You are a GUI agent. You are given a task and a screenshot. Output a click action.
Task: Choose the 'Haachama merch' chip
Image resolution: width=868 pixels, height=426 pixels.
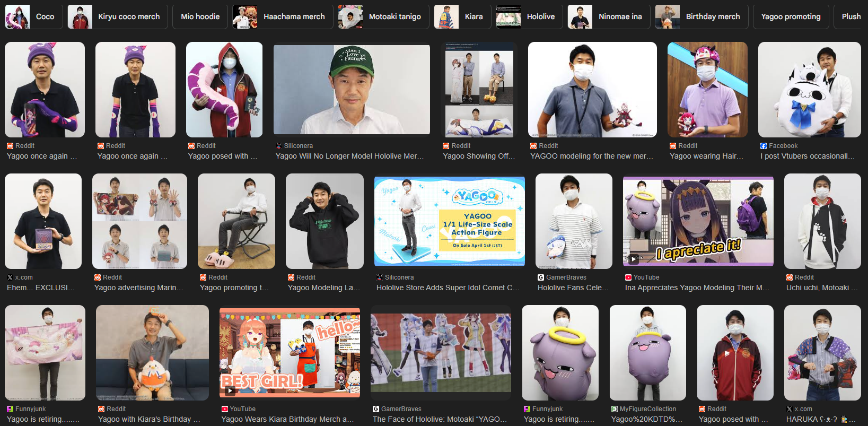283,16
